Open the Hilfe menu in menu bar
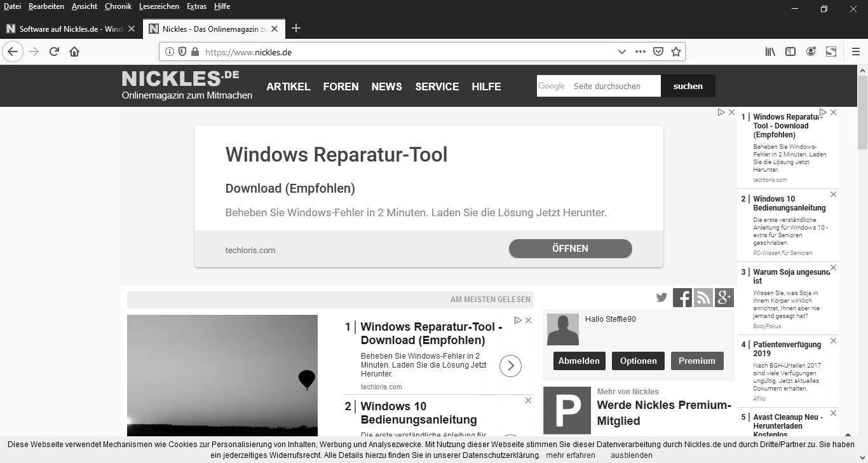 tap(222, 6)
